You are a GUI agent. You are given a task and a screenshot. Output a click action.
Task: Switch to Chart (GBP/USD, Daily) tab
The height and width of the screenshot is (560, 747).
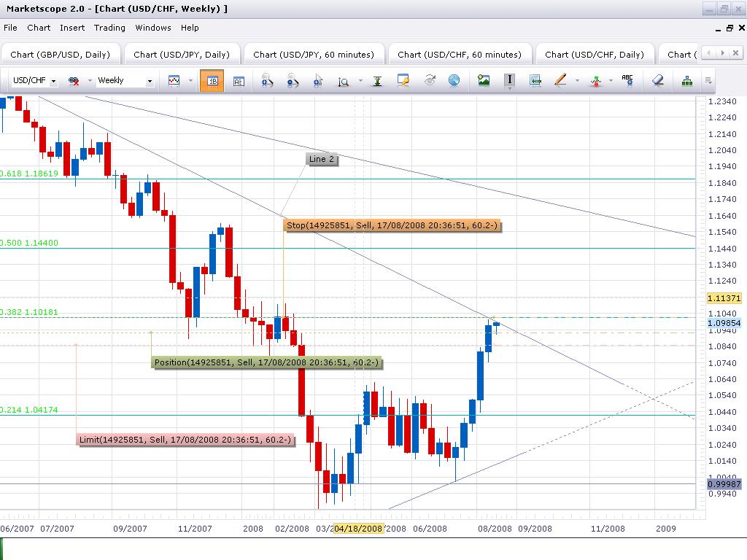point(60,54)
